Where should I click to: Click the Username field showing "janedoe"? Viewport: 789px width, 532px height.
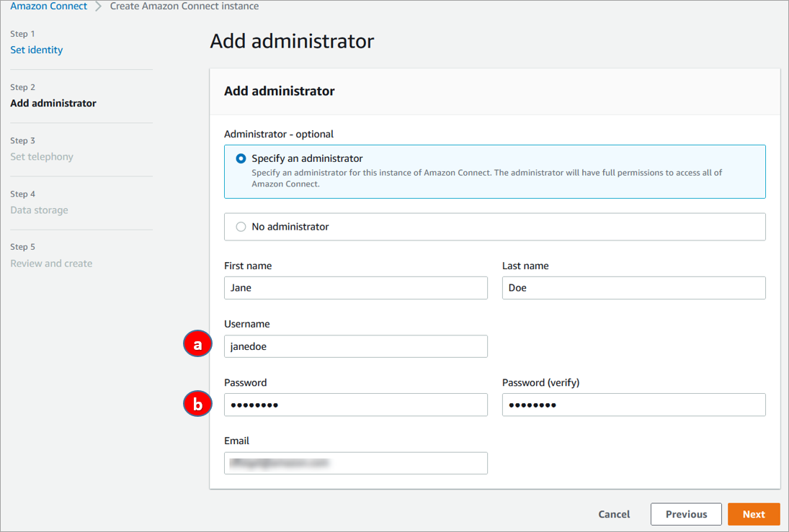click(355, 346)
